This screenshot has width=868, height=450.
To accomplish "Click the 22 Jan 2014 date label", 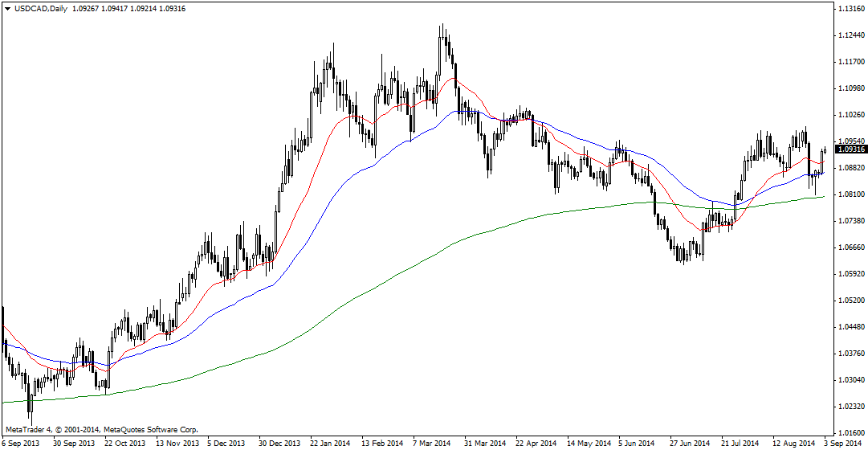I will click(330, 443).
